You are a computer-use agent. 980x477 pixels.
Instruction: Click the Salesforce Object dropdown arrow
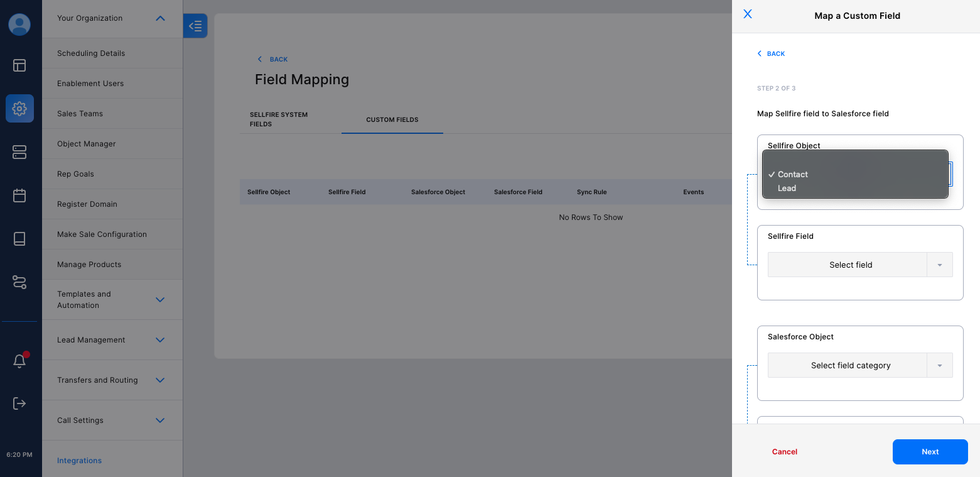pyautogui.click(x=939, y=365)
